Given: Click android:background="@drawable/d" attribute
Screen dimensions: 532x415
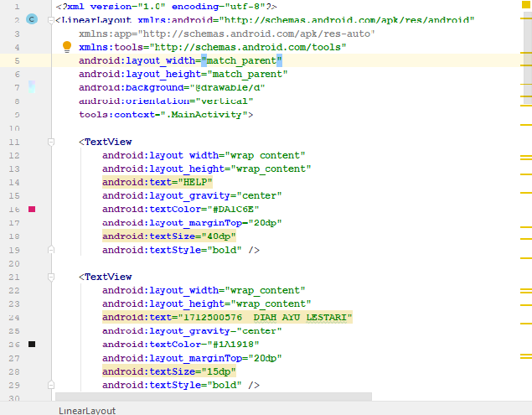Looking at the screenshot, I should point(172,88).
